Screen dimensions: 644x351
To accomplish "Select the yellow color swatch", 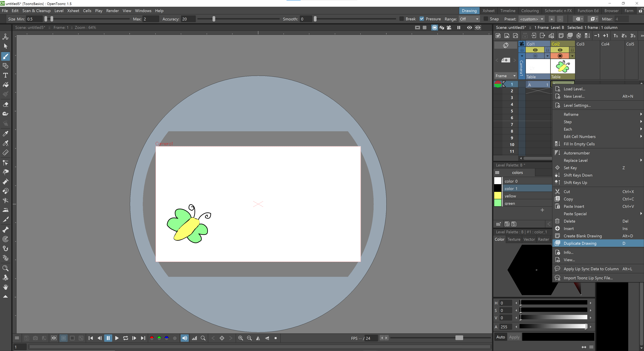I will point(498,196).
